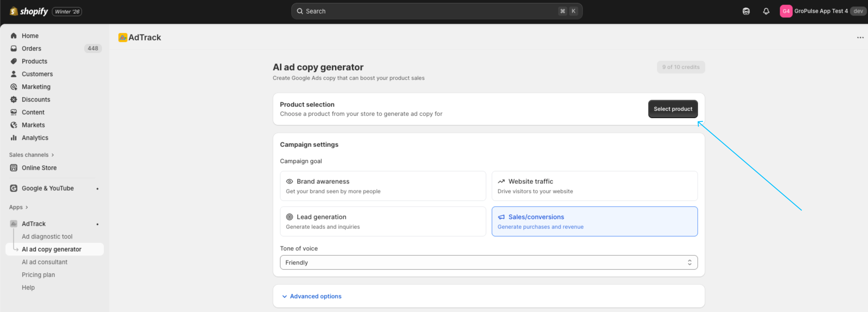Open the Ad diagnostic tool page
Image resolution: width=868 pixels, height=312 pixels.
pyautogui.click(x=47, y=237)
